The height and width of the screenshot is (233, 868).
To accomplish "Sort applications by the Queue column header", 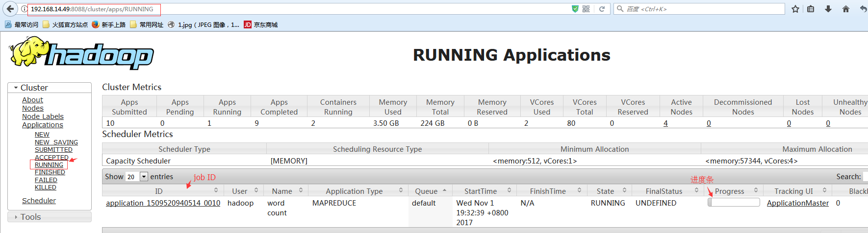I will tap(426, 191).
